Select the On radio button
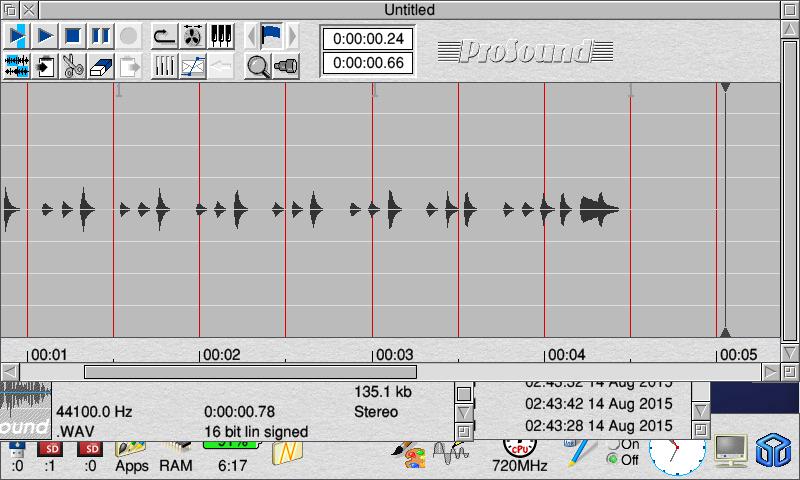The height and width of the screenshot is (480, 800). point(612,444)
